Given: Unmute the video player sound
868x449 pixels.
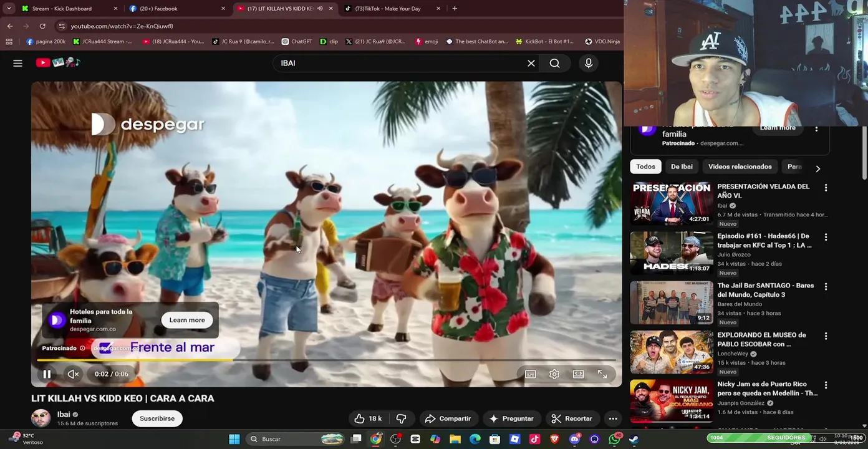Looking at the screenshot, I should pos(73,374).
